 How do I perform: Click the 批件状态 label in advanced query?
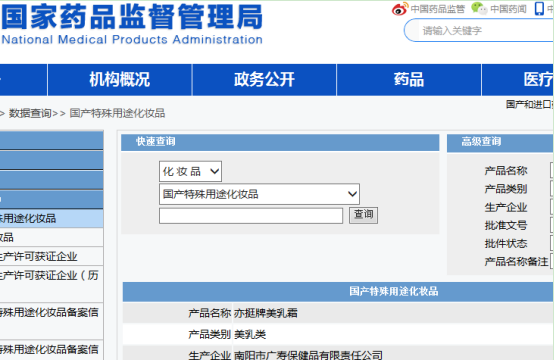tap(506, 243)
